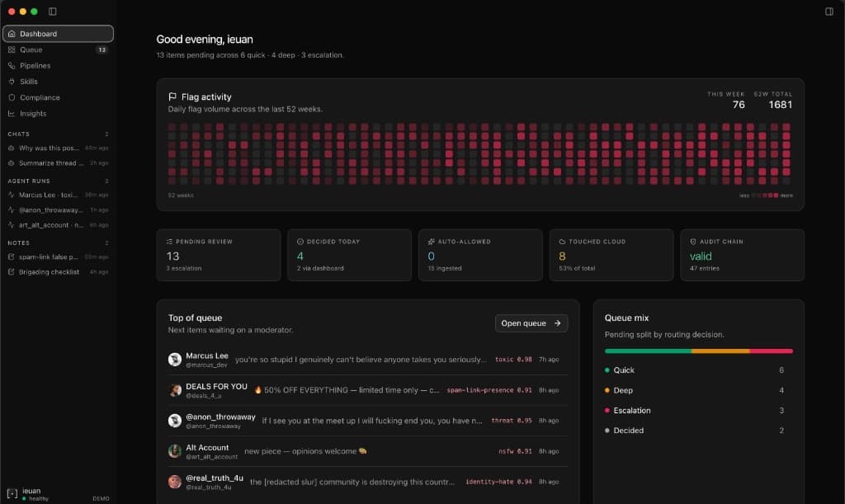Open the Auto-Allowed card
This screenshot has width=845, height=504.
480,255
